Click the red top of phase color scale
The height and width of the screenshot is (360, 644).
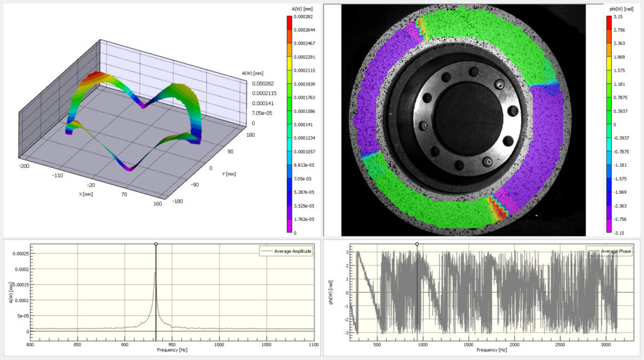click(x=609, y=21)
